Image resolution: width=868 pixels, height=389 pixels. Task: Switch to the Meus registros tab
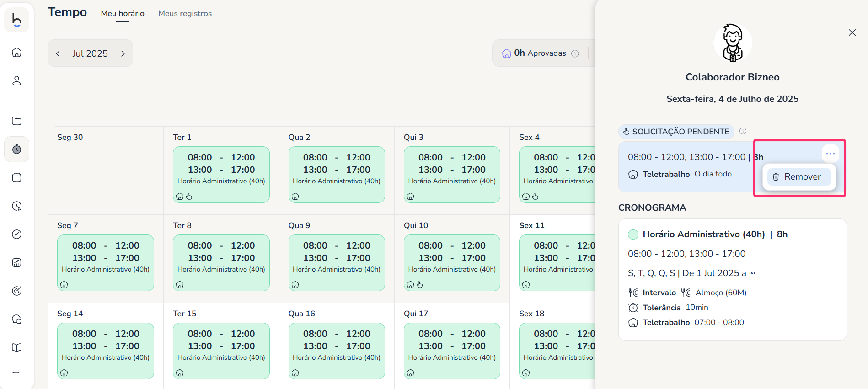coord(185,14)
